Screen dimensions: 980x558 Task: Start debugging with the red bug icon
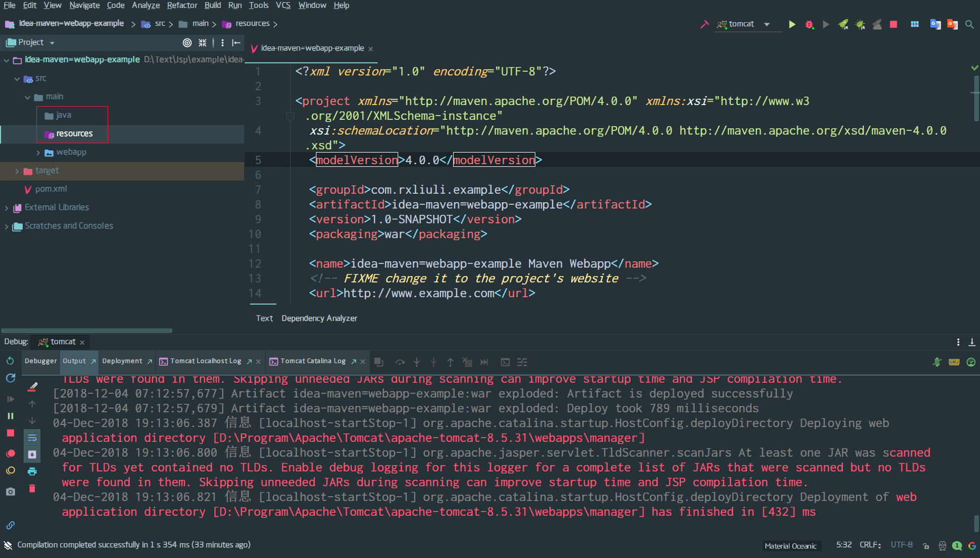point(809,24)
